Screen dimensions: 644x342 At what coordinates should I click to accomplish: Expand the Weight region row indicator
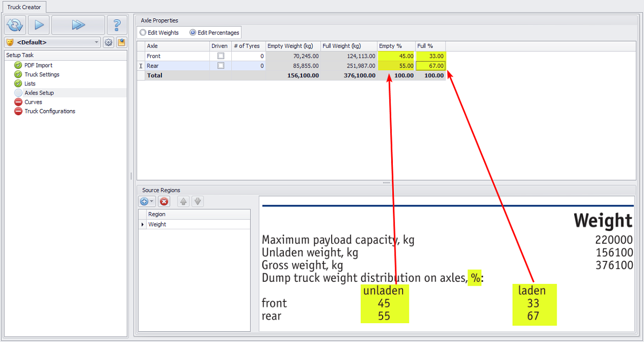click(x=143, y=224)
